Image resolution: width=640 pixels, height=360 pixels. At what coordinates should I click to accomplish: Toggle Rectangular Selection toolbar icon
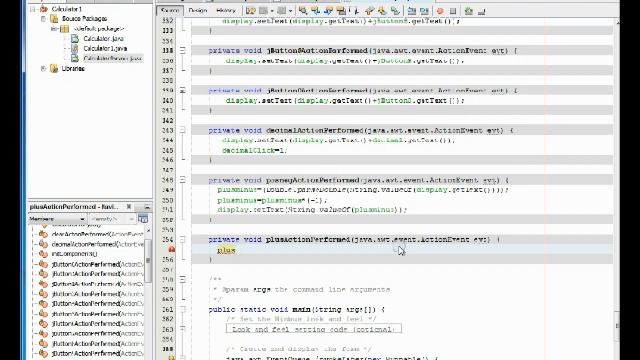(355, 11)
